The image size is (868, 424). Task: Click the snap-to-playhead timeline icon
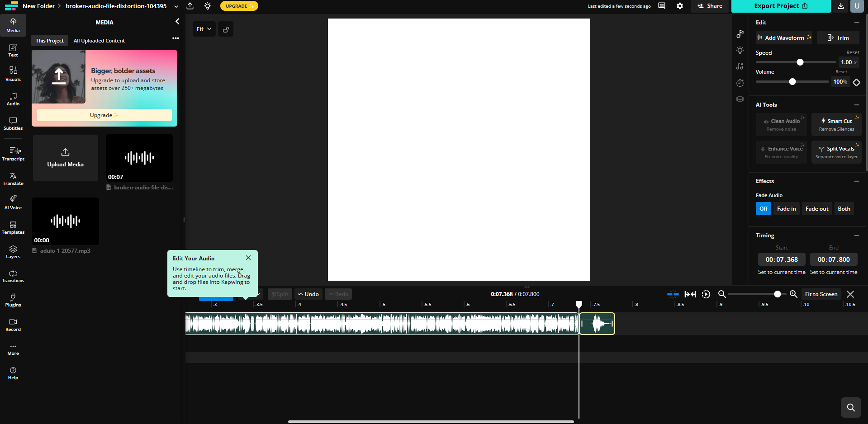673,294
